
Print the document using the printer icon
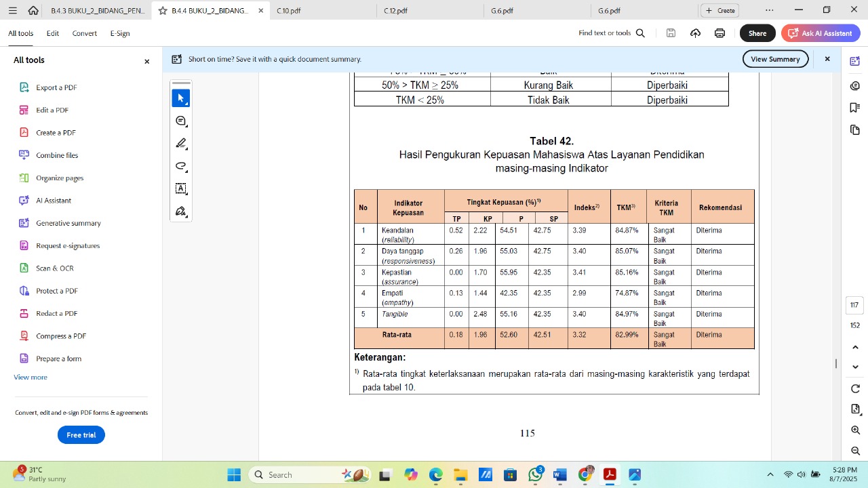tap(719, 33)
